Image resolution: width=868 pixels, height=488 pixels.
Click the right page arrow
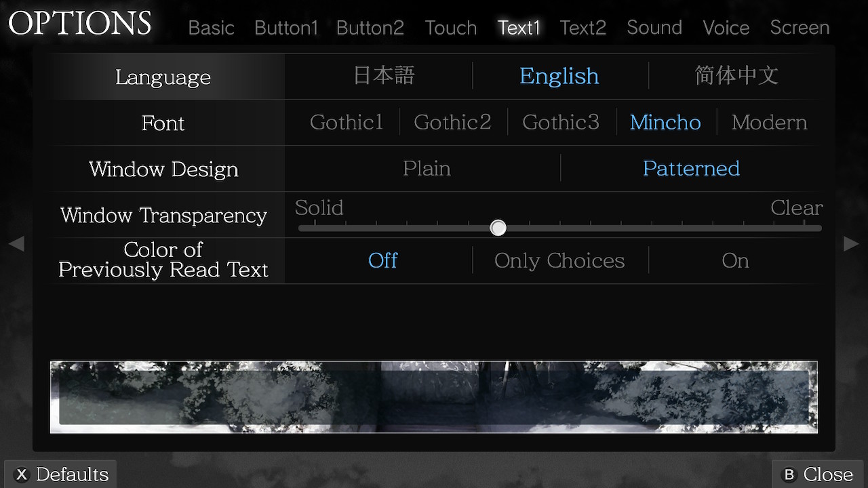(x=851, y=243)
